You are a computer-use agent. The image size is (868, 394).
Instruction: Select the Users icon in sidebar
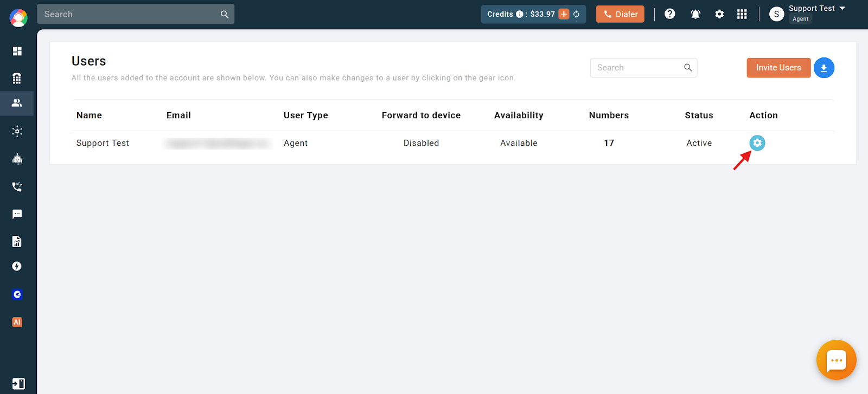tap(17, 103)
